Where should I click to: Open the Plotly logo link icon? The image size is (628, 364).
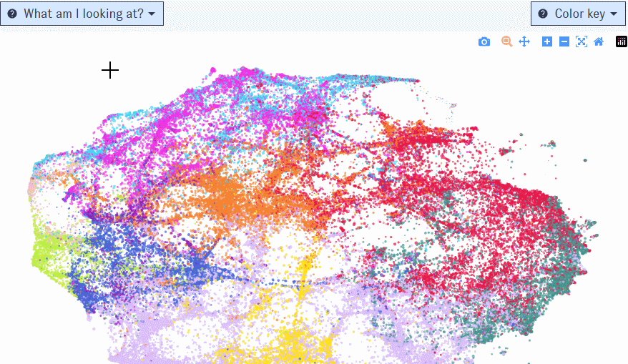coord(621,41)
